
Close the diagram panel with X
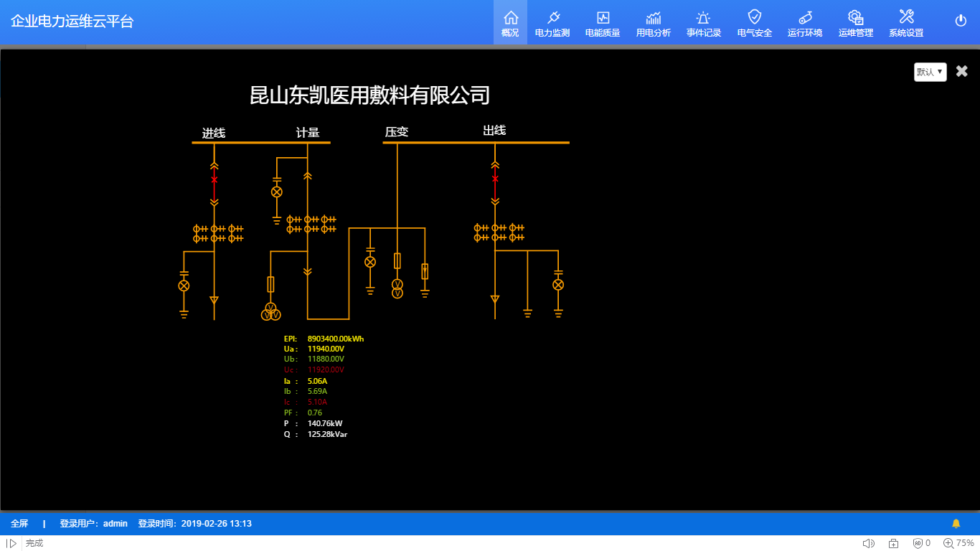(x=962, y=71)
